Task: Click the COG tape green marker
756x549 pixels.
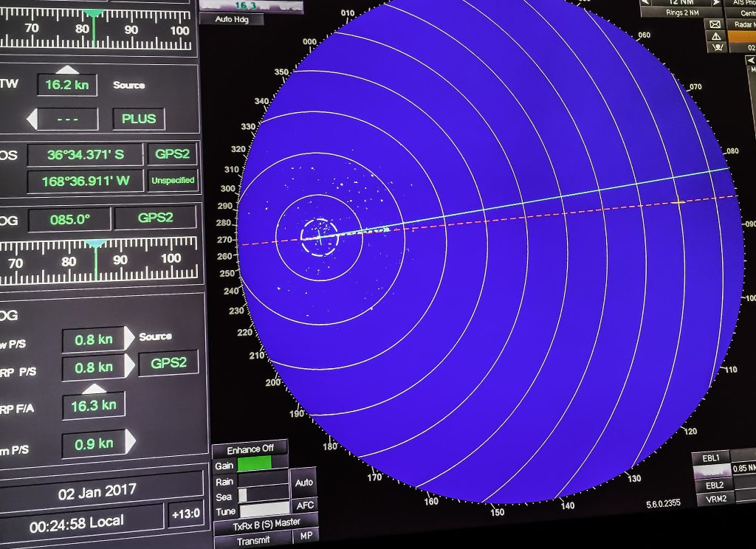Action: [x=96, y=259]
